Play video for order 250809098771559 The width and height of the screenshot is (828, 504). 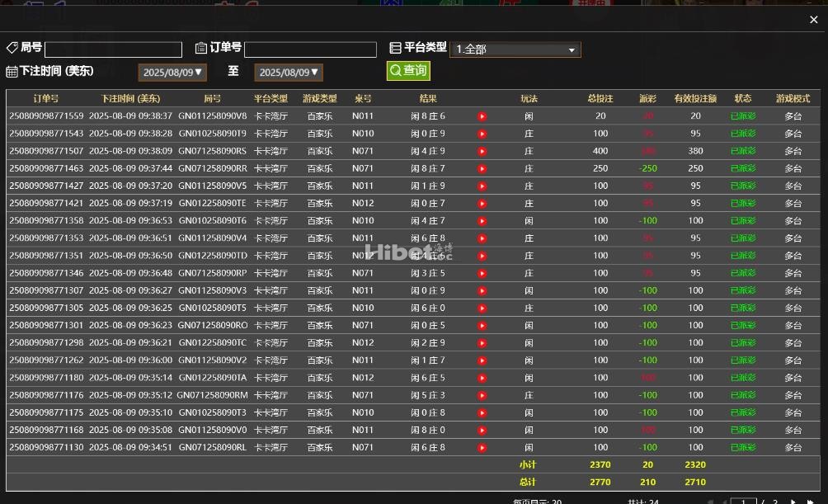point(482,116)
